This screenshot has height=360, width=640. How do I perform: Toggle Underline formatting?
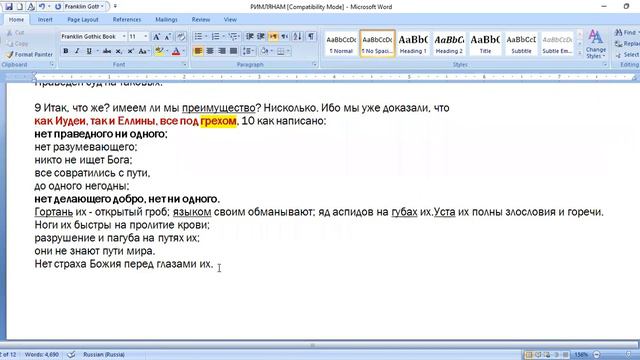(x=89, y=51)
